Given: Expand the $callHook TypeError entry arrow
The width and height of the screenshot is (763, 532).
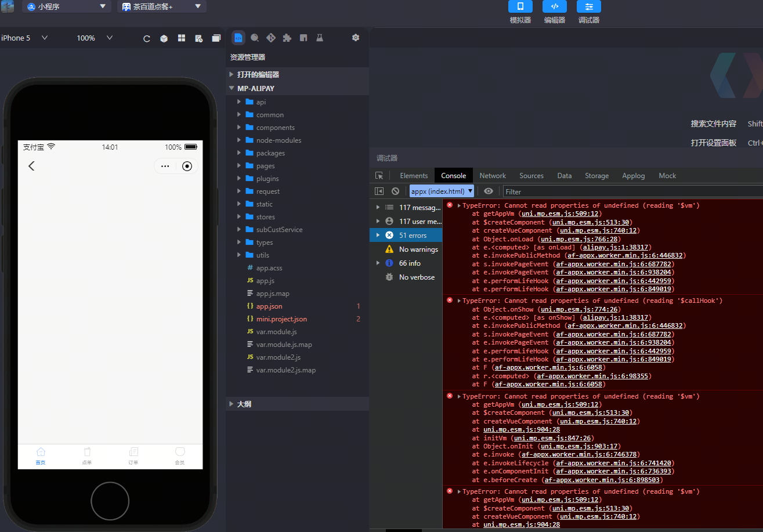Looking at the screenshot, I should coord(459,301).
